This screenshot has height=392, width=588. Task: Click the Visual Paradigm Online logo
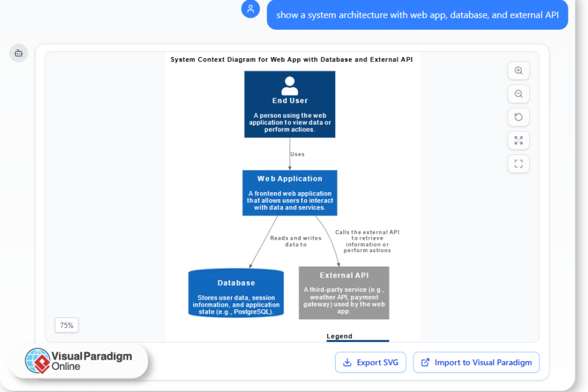click(78, 361)
